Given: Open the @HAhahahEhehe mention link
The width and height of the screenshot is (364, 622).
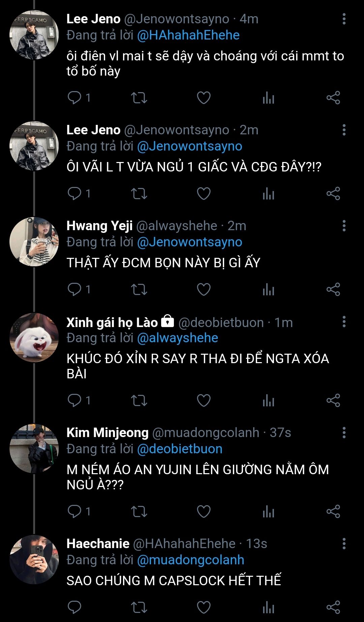Looking at the screenshot, I should point(188,35).
